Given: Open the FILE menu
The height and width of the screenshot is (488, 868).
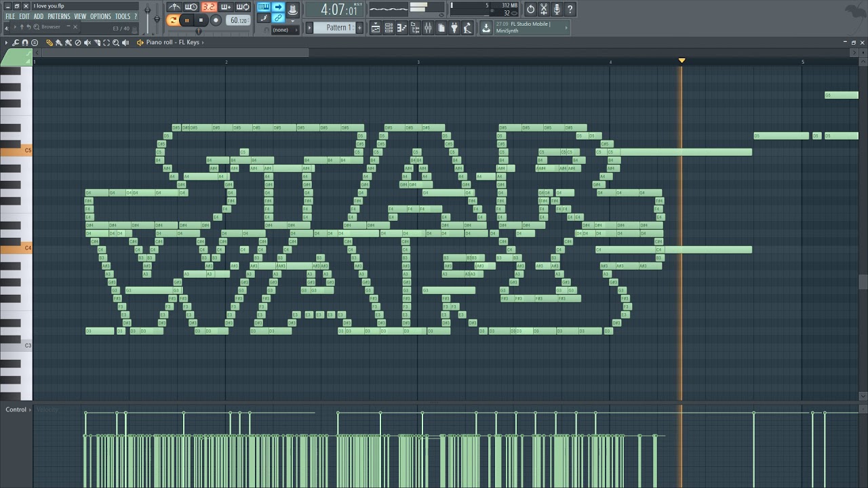Looking at the screenshot, I should coord(10,16).
